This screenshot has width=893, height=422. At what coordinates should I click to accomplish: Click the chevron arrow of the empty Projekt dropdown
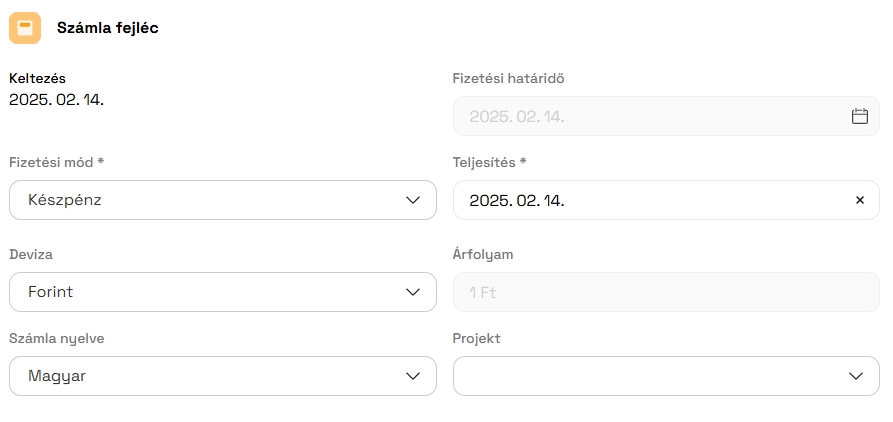pos(856,376)
